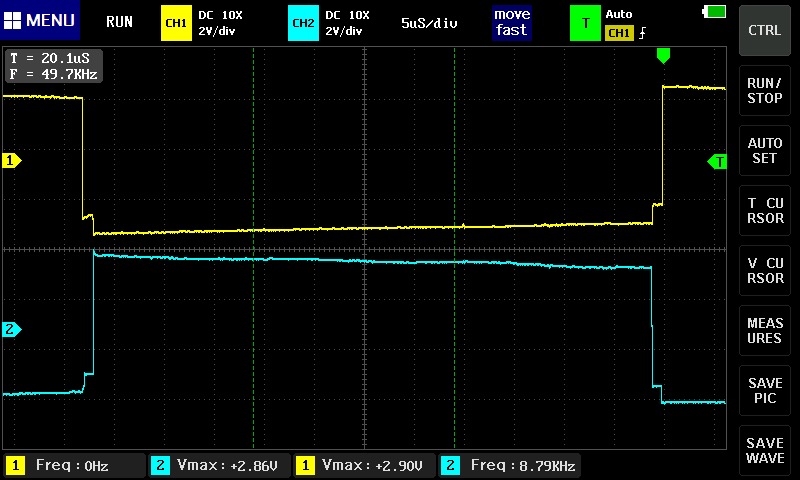Click SAVE PIC to capture the screenshot
The width and height of the screenshot is (800, 480).
point(765,390)
